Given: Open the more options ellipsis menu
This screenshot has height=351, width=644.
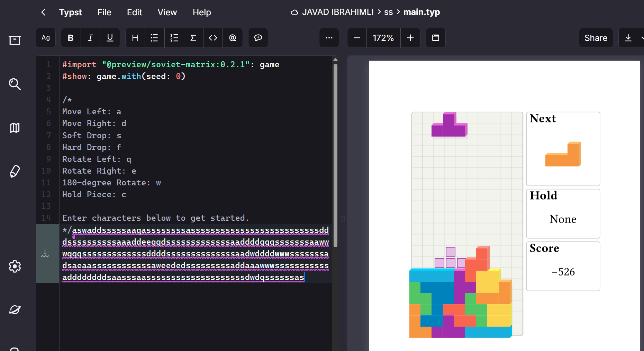Looking at the screenshot, I should [329, 38].
